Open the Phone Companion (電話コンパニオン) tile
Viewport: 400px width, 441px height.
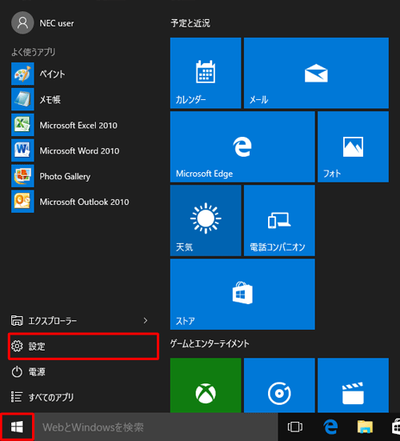click(x=279, y=221)
